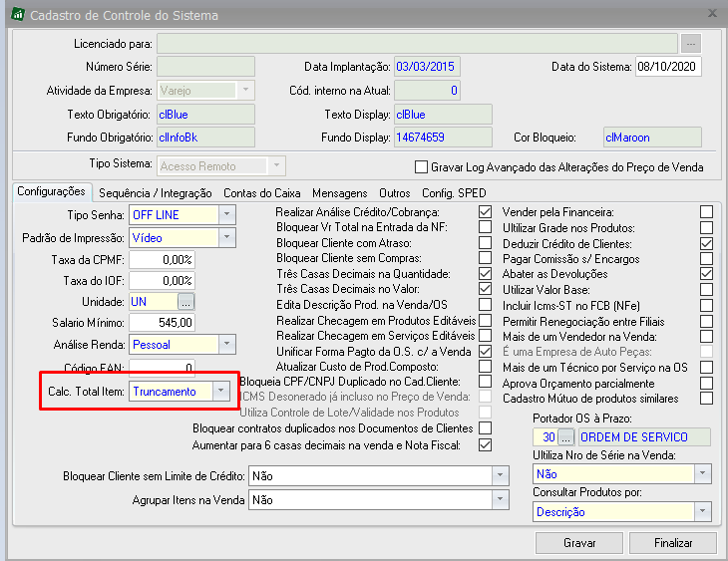Open the Licenciado para lookup ellipsis button
The width and height of the screenshot is (728, 561).
691,44
